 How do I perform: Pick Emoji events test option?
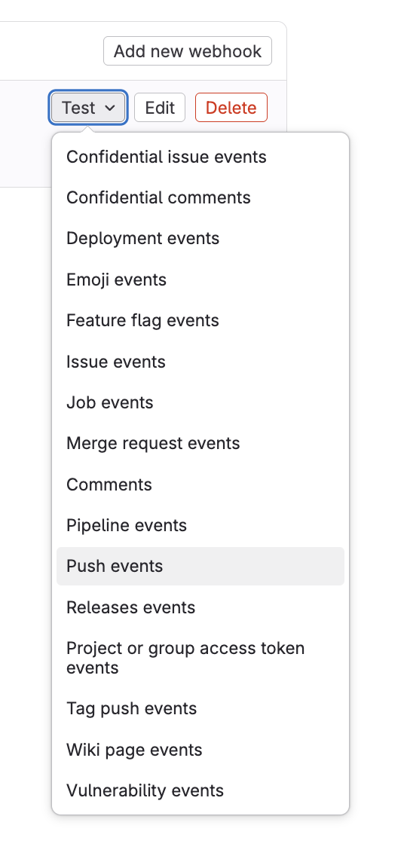[x=200, y=280]
